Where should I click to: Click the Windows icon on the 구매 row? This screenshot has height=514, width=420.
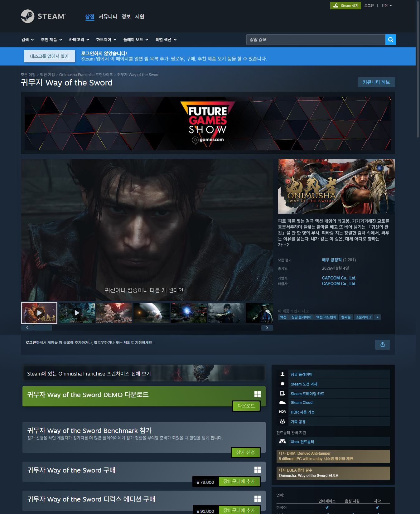coord(258,470)
